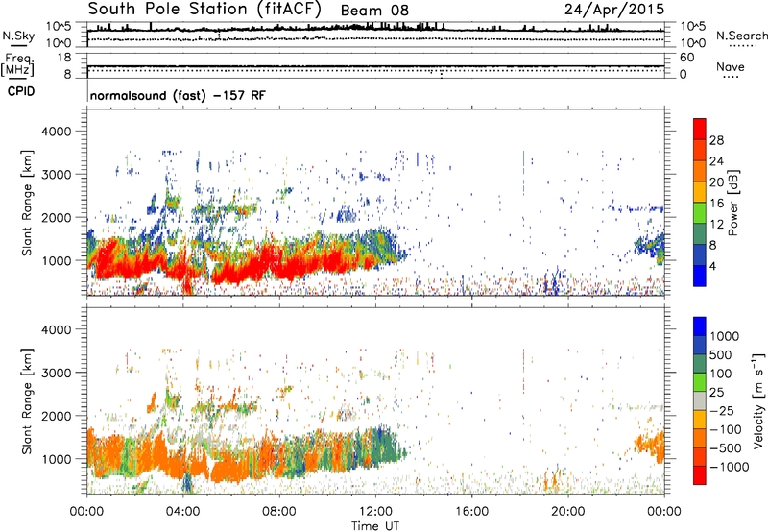Click the "2000" tick in the Velocity panel
Screen dimensions: 768x532
56,416
